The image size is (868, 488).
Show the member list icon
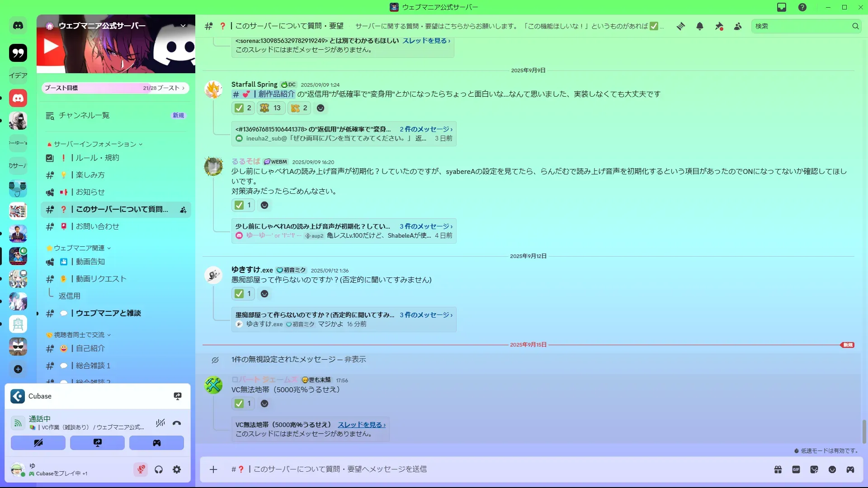[x=738, y=26]
